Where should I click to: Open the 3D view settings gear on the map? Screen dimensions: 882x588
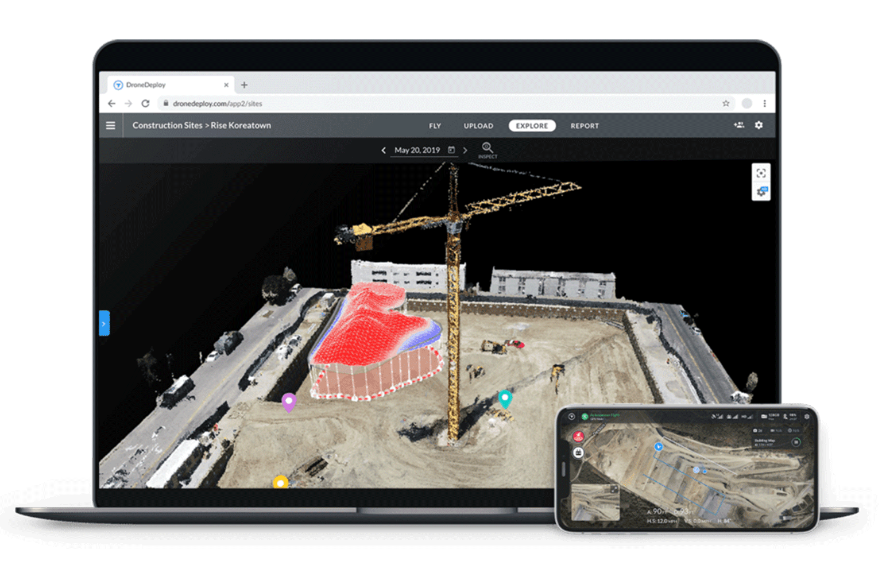click(761, 192)
